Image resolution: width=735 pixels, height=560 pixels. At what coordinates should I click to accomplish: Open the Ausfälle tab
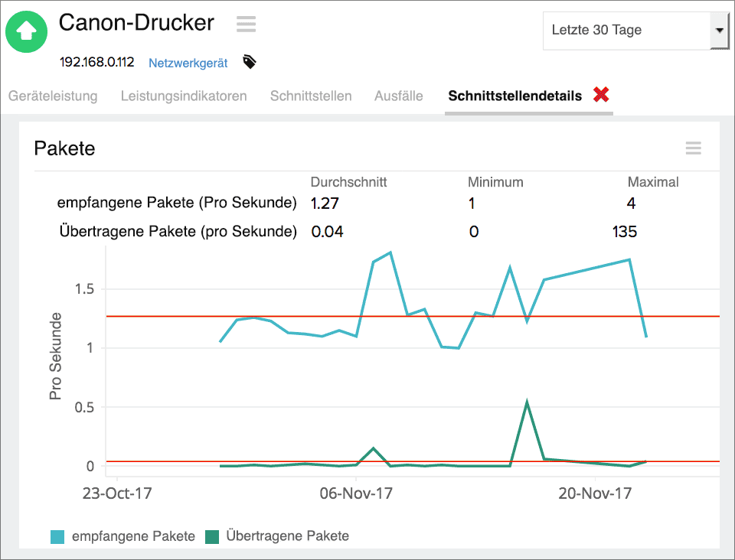398,96
